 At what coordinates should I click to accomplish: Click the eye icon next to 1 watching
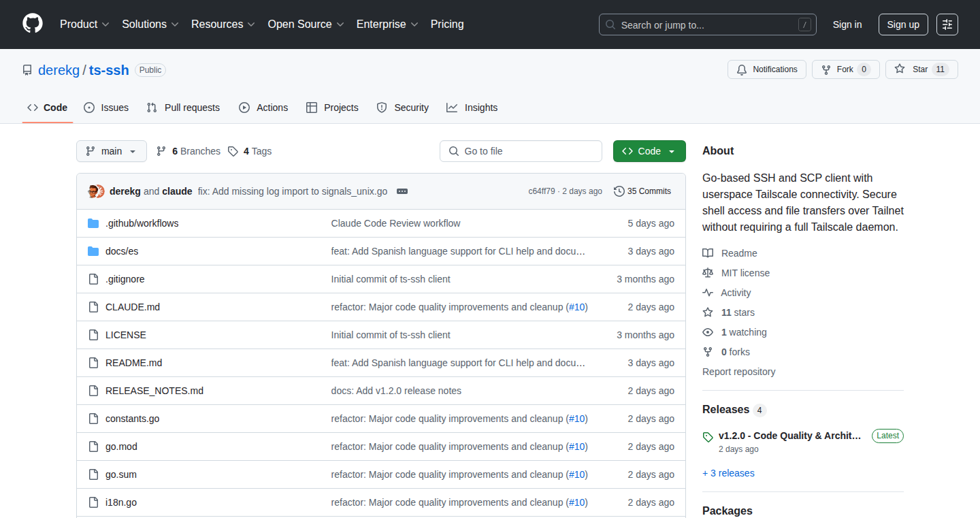point(708,332)
